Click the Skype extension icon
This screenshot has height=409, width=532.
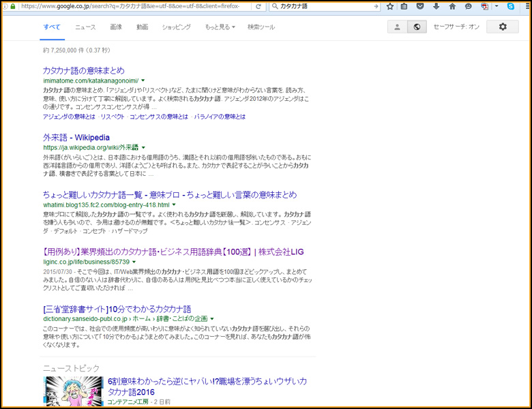click(x=511, y=6)
